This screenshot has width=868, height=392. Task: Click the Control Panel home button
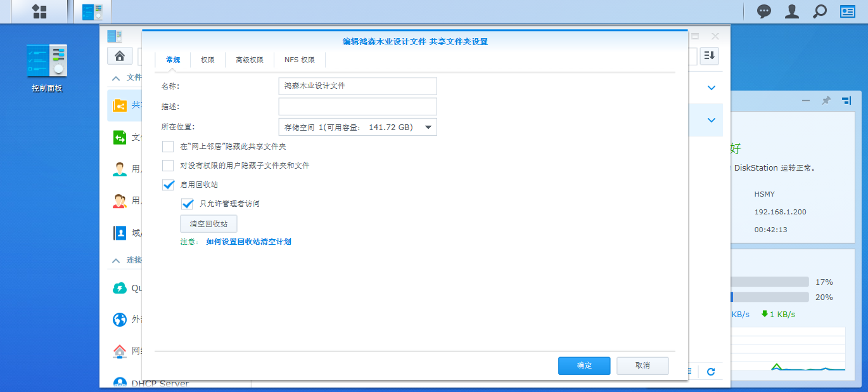click(x=120, y=56)
